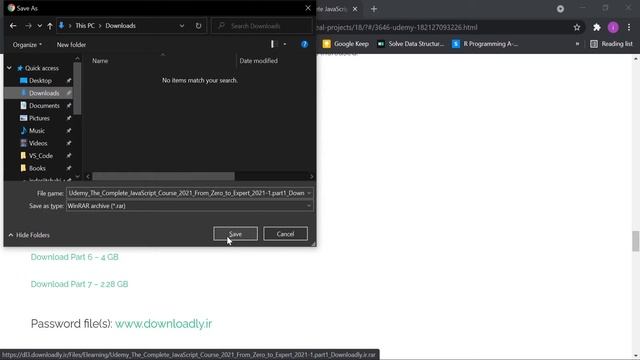Open the Chrome three-dot menu
Viewport: 640px width, 360px height.
(629, 27)
